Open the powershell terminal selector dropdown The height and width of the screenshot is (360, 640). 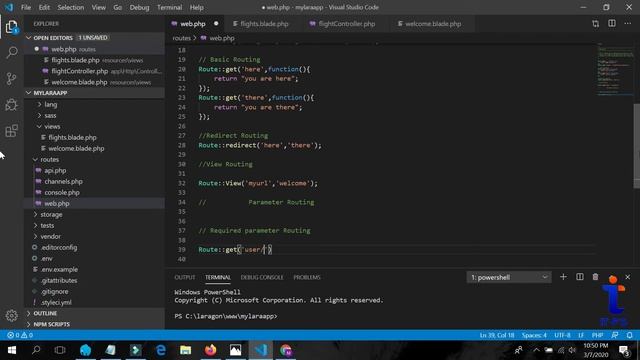[509, 277]
